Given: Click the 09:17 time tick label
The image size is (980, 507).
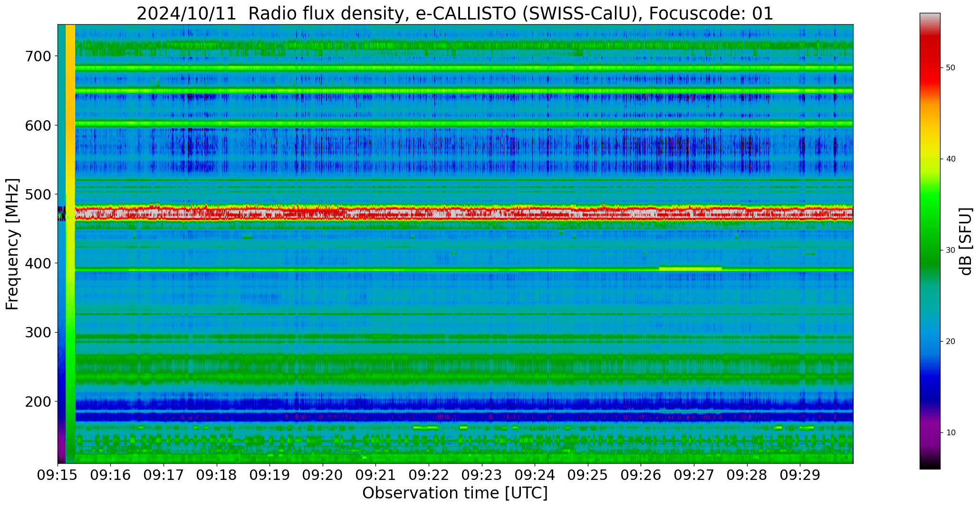Looking at the screenshot, I should click(163, 475).
